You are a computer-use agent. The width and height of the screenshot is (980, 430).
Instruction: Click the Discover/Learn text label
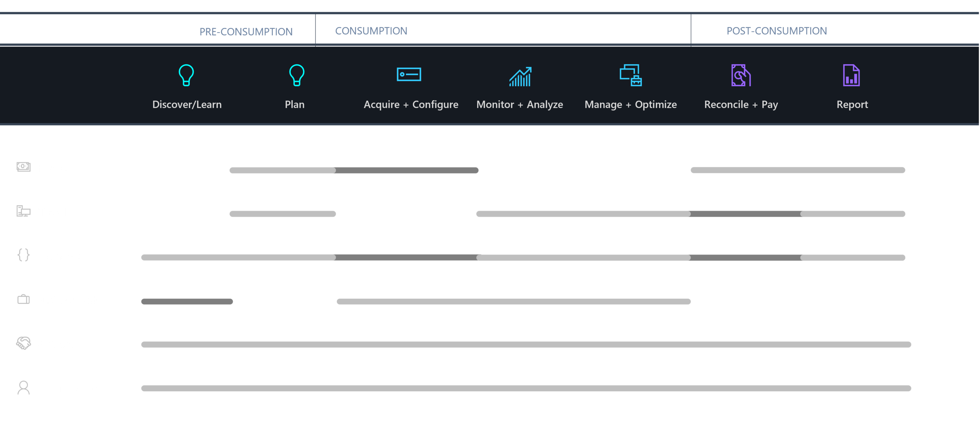tap(187, 105)
